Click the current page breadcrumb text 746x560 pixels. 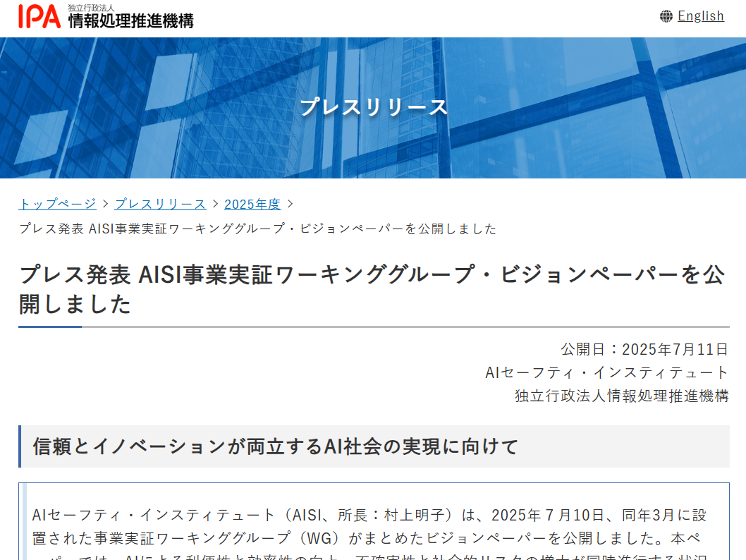257,229
